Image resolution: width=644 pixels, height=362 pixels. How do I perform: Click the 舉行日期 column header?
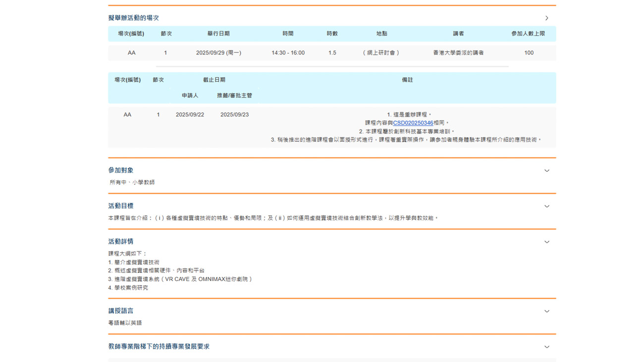click(218, 34)
